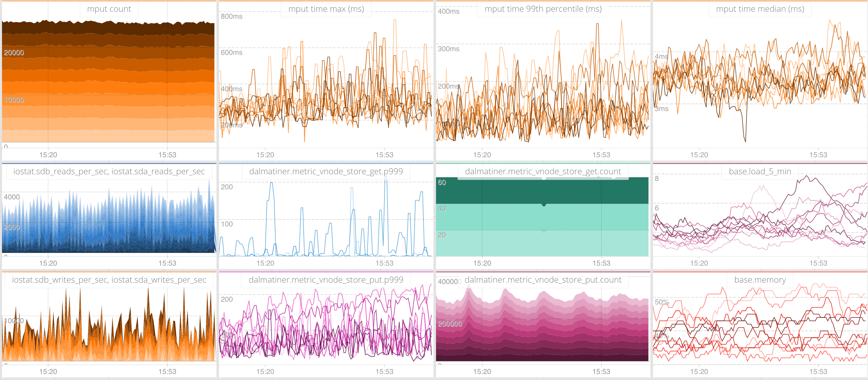Select the 4ms label in median chart
Viewport: 868px width, 380px height.
[x=661, y=56]
